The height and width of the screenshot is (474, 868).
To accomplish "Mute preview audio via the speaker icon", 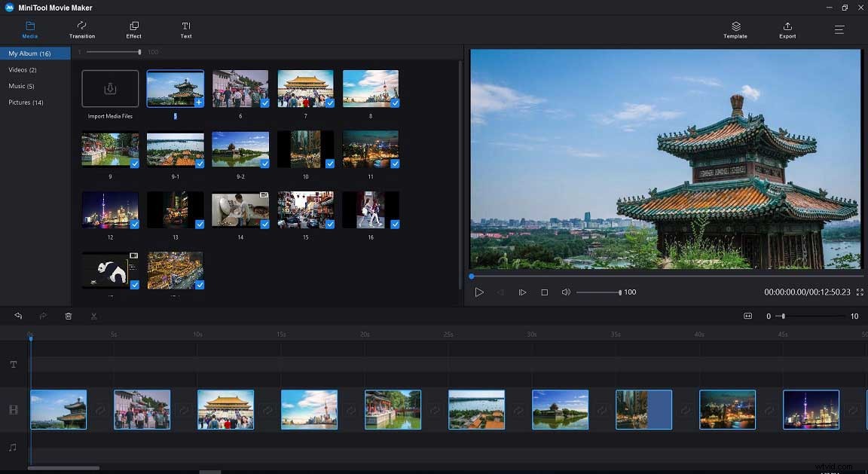I will (566, 292).
